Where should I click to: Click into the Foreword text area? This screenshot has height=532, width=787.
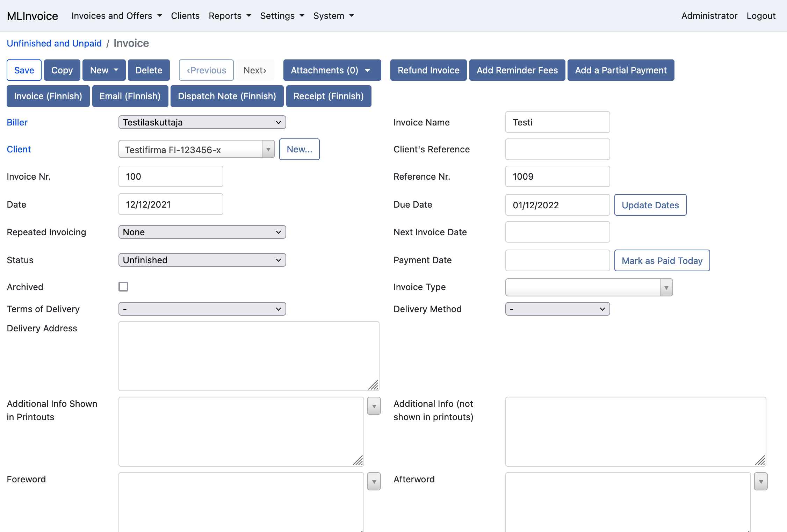241,502
